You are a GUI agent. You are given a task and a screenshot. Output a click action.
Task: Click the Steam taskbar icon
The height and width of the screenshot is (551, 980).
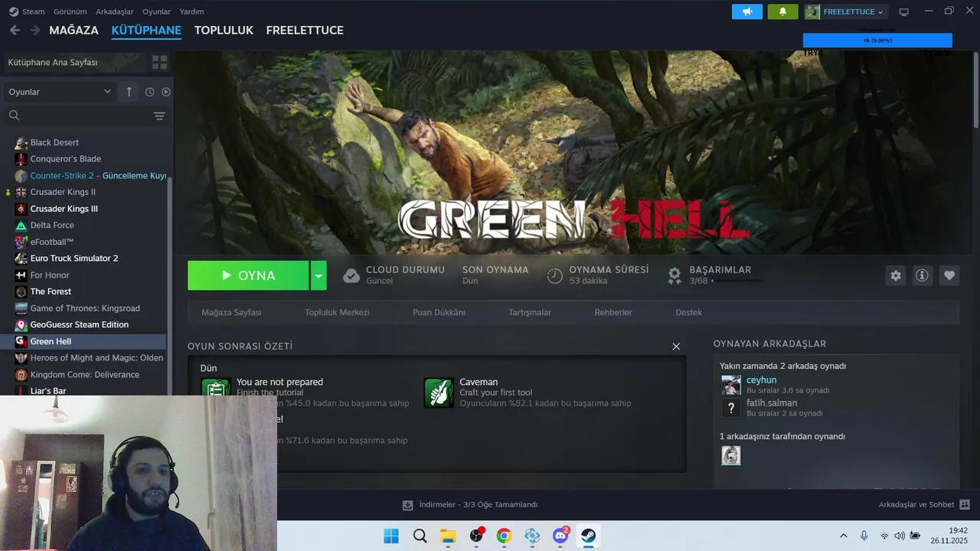588,536
